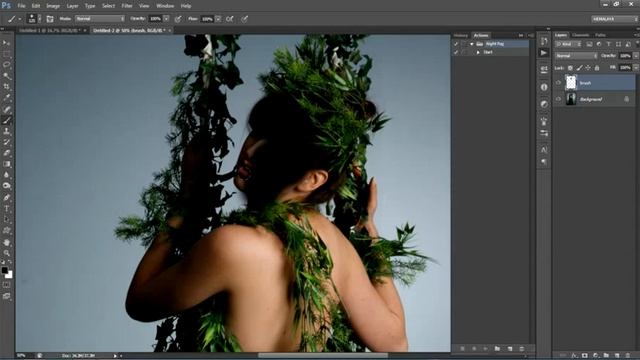
Task: Open the Filter menu
Action: coord(127,6)
